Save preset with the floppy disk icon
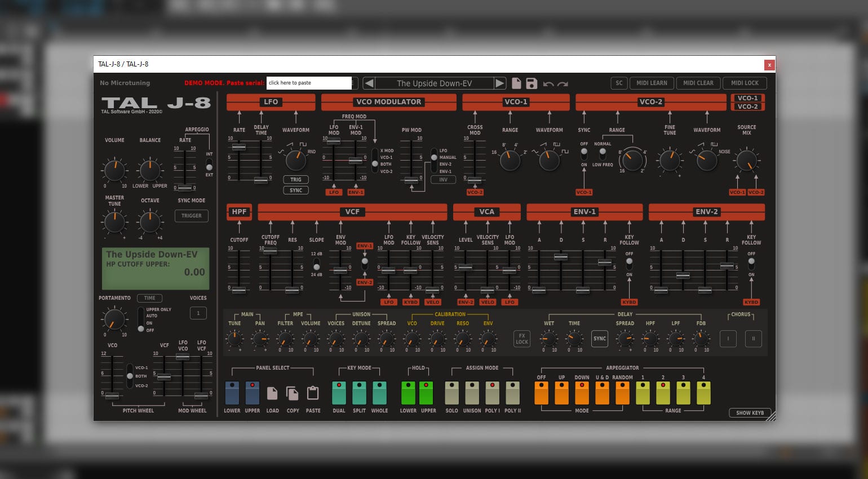Image resolution: width=868 pixels, height=479 pixels. [x=532, y=83]
